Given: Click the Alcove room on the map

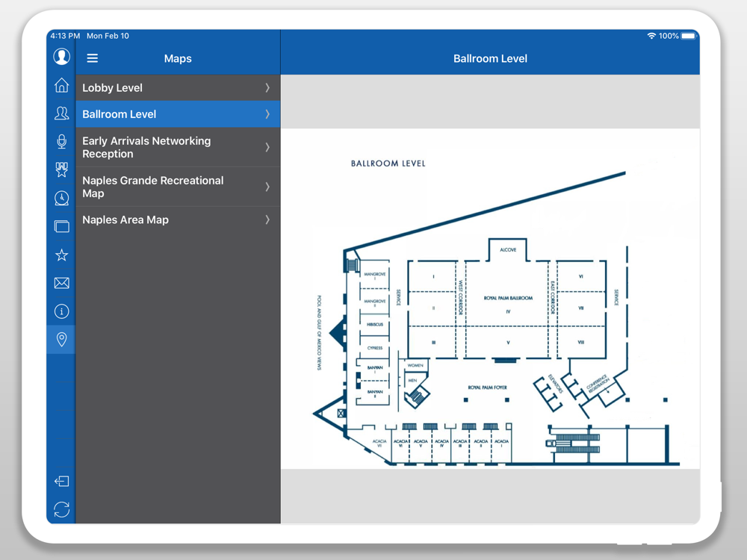Looking at the screenshot, I should (x=508, y=249).
